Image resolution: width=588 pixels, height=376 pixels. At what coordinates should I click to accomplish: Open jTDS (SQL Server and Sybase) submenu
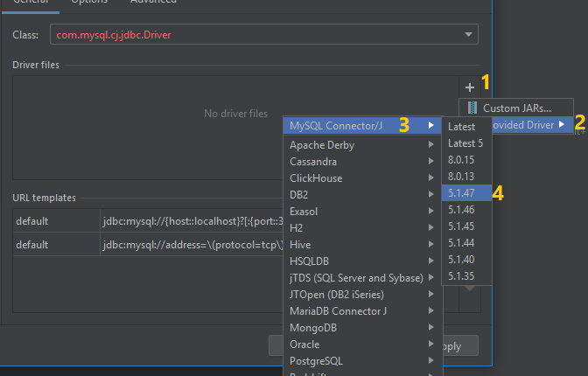click(x=362, y=278)
